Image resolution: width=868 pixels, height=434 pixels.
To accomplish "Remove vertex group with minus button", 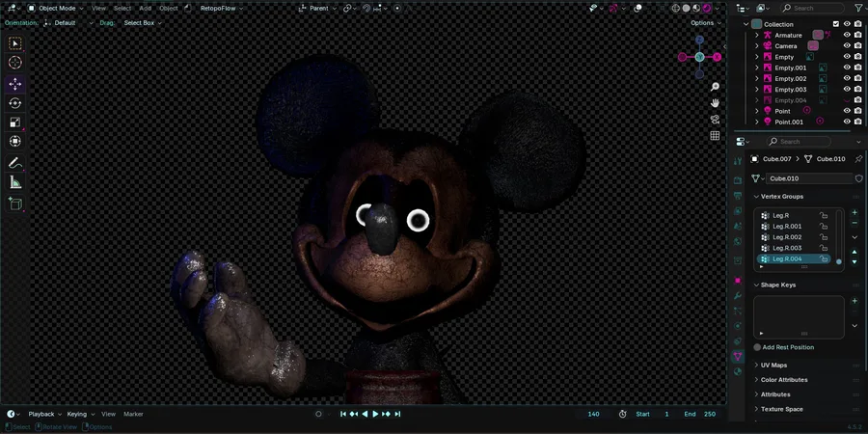I will click(854, 223).
